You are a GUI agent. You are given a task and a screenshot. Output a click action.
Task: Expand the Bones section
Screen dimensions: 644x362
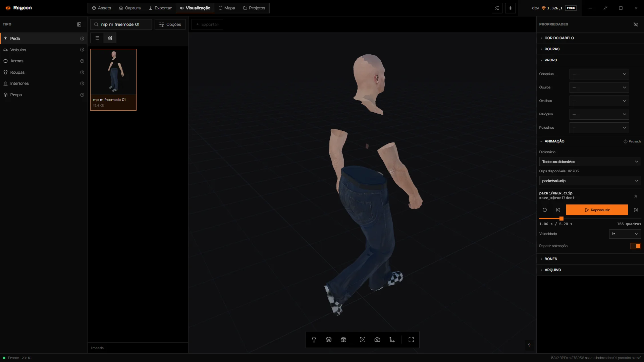click(x=590, y=259)
